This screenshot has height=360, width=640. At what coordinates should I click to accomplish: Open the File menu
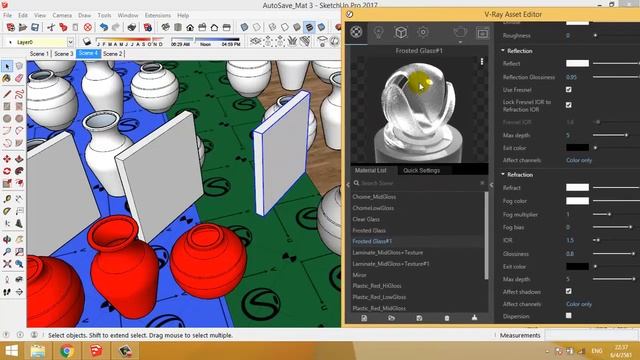coord(8,15)
